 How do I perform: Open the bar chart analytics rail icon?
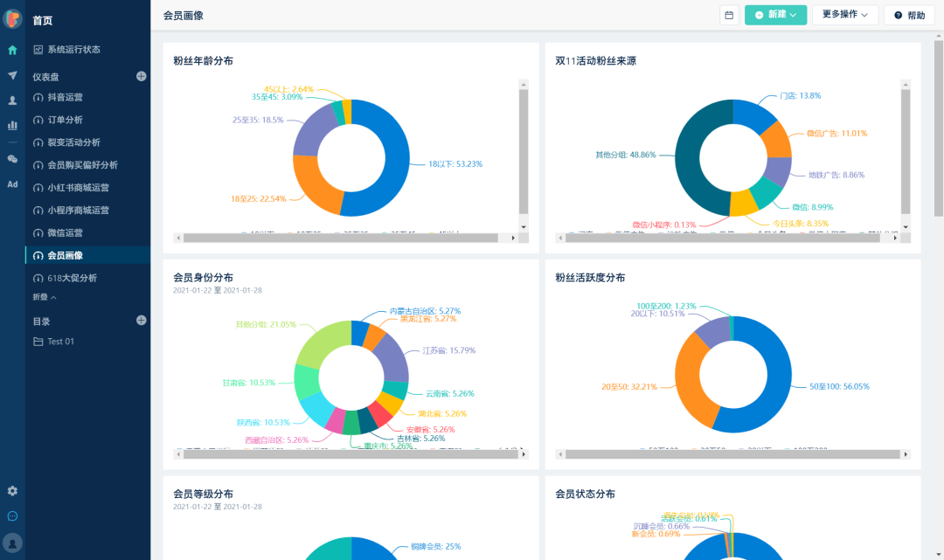(x=12, y=125)
